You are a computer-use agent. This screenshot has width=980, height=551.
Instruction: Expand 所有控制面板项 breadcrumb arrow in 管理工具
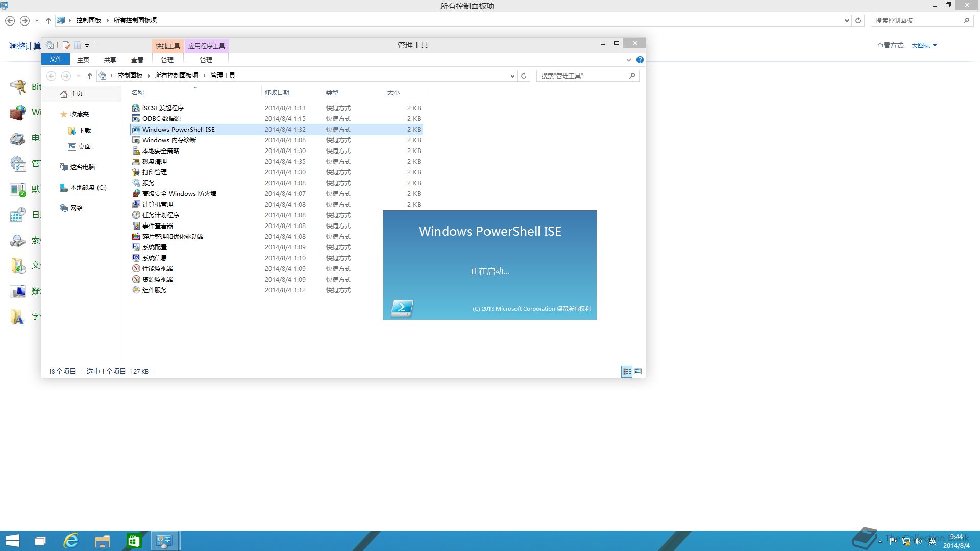205,76
